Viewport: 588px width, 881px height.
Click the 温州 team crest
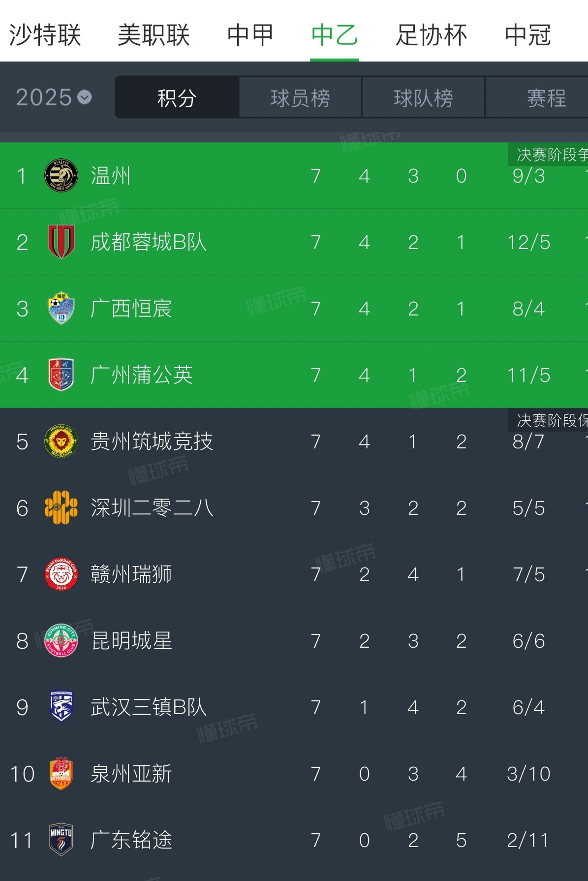59,176
